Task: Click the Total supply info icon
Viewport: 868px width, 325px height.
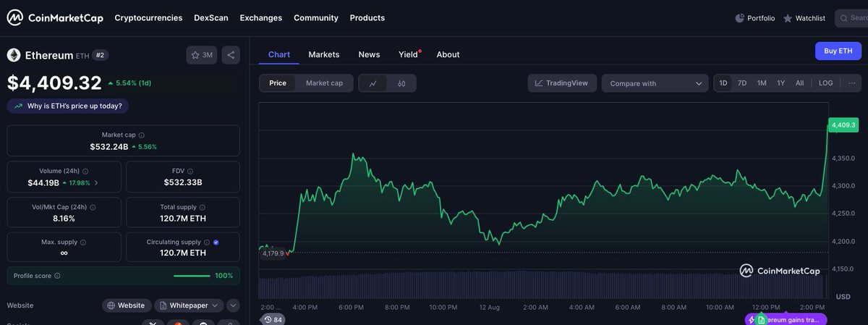Action: 202,207
